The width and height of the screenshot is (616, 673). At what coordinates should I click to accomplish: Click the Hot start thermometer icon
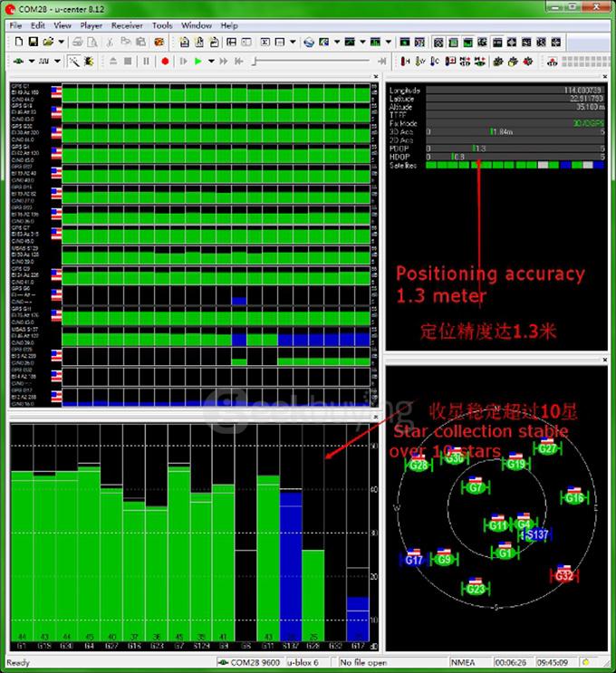click(405, 61)
